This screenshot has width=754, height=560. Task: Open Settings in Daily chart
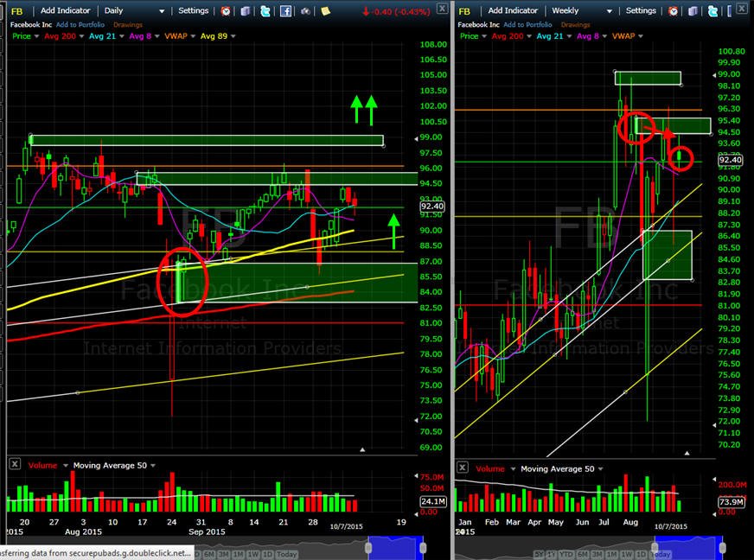pos(194,10)
